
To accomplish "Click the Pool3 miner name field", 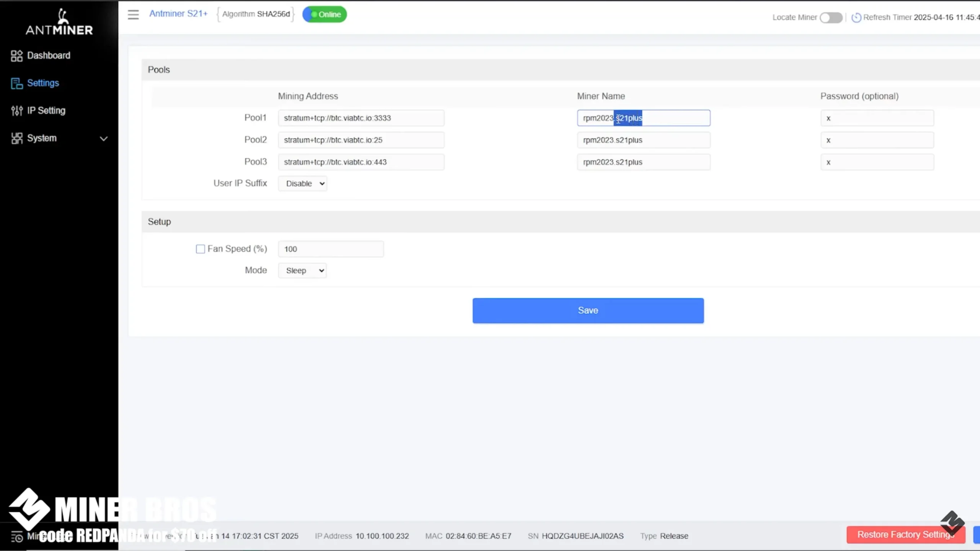I will click(x=644, y=162).
